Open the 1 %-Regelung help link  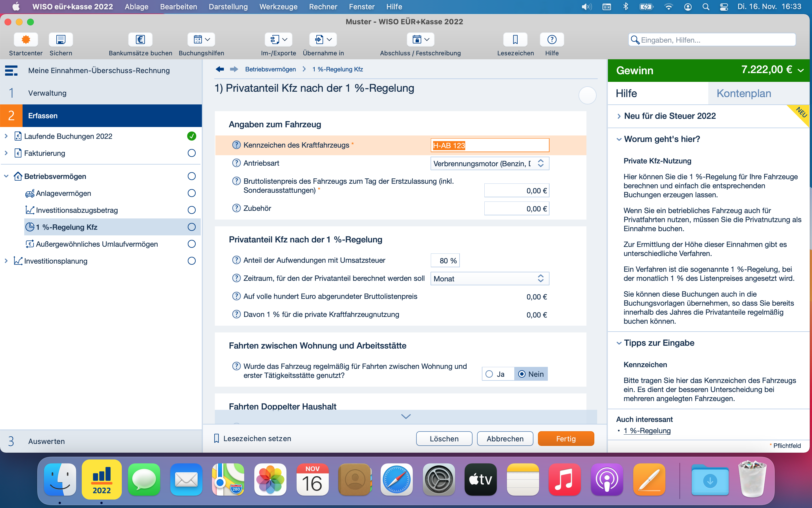(647, 431)
